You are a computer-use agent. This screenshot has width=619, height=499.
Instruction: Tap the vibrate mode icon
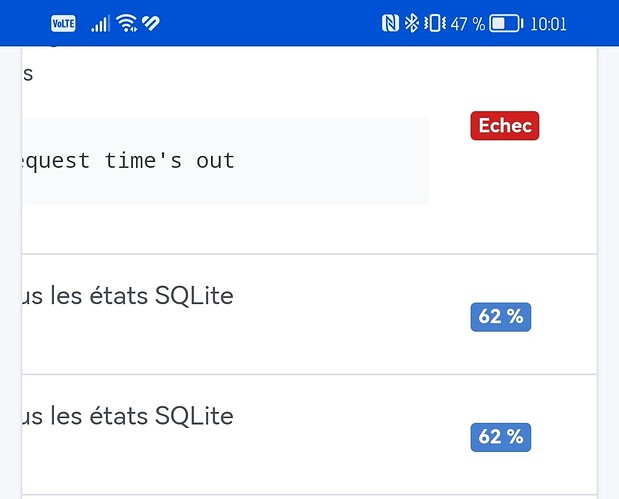(434, 23)
